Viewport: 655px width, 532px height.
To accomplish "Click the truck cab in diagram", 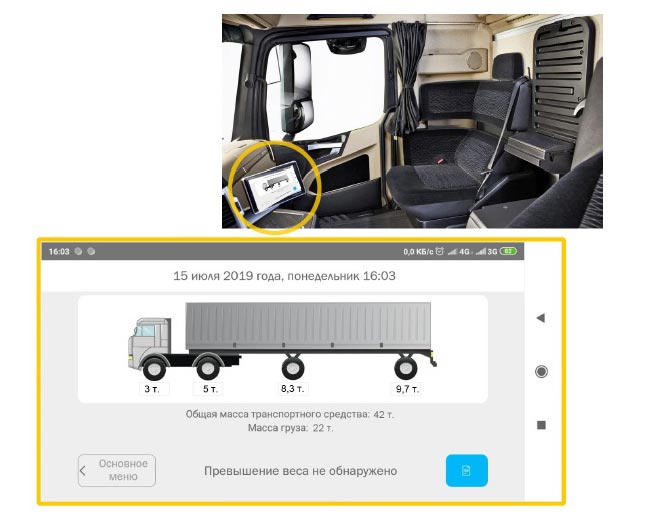I will (x=150, y=342).
